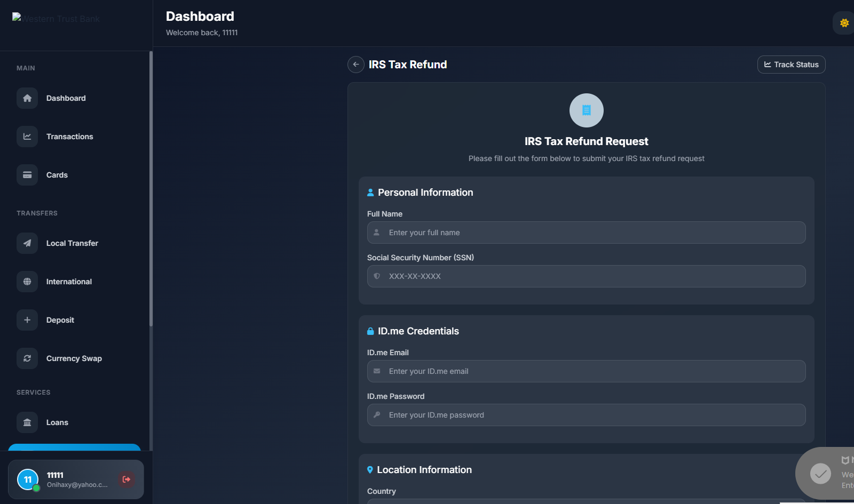The height and width of the screenshot is (504, 854).
Task: Click the "TRANSFERS" section label
Action: [x=37, y=213]
